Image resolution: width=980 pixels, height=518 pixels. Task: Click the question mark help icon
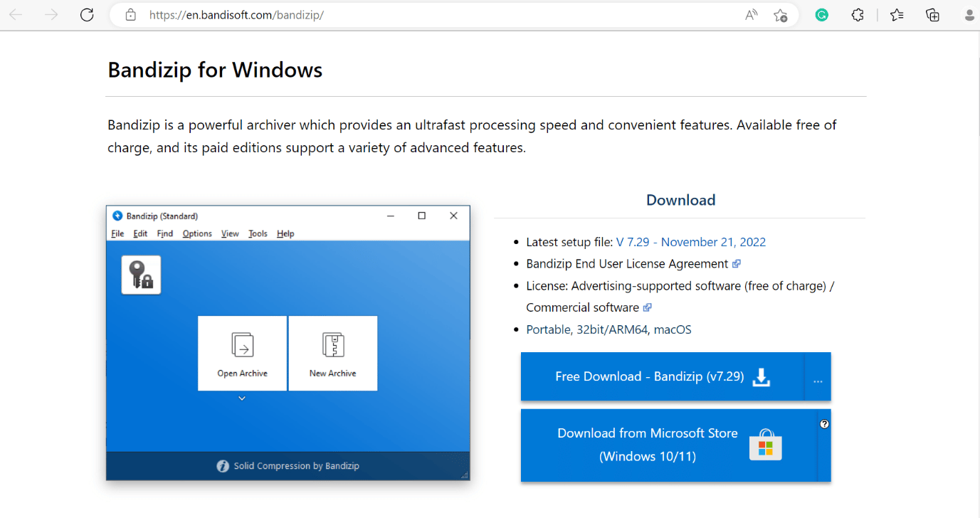click(x=824, y=424)
